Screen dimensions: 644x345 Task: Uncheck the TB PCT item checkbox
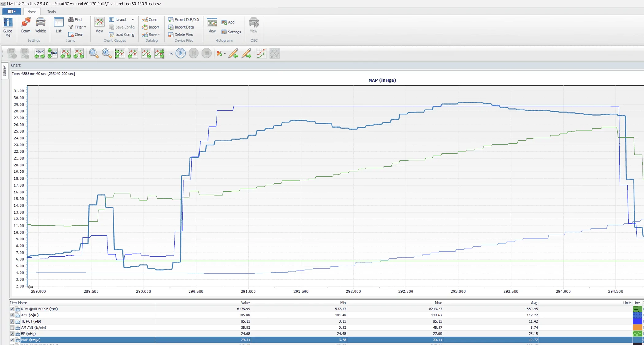click(x=12, y=321)
